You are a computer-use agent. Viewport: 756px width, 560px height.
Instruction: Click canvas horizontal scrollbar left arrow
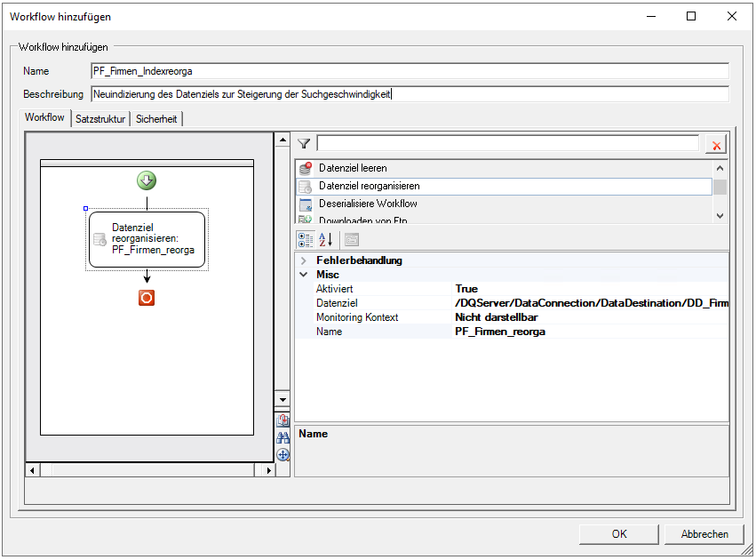(x=32, y=470)
